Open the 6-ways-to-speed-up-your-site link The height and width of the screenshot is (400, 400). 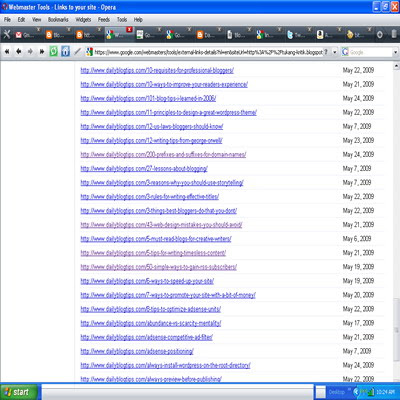tap(147, 281)
